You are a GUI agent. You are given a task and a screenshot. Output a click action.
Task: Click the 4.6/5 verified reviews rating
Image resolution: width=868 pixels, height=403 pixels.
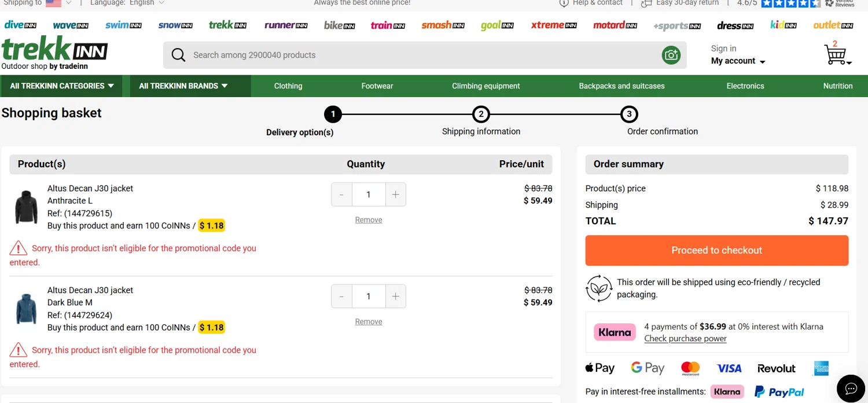(x=796, y=3)
